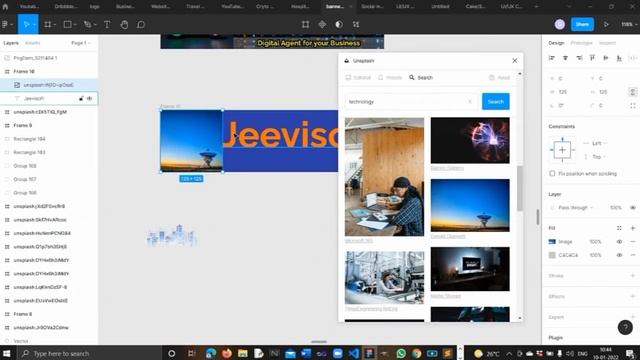Click the C4C4C4 fill color swatch
The width and height of the screenshot is (640, 360).
click(552, 255)
